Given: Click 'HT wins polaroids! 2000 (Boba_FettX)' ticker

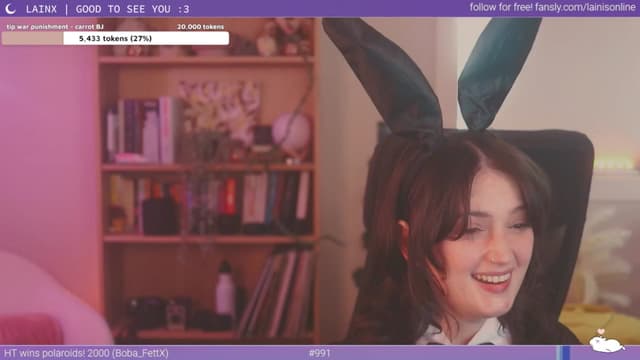Looking at the screenshot, I should 86,353.
